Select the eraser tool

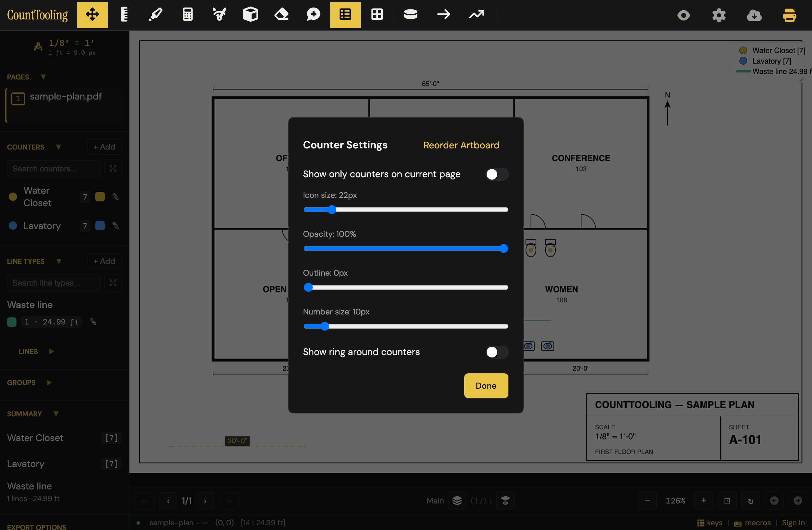pos(282,15)
